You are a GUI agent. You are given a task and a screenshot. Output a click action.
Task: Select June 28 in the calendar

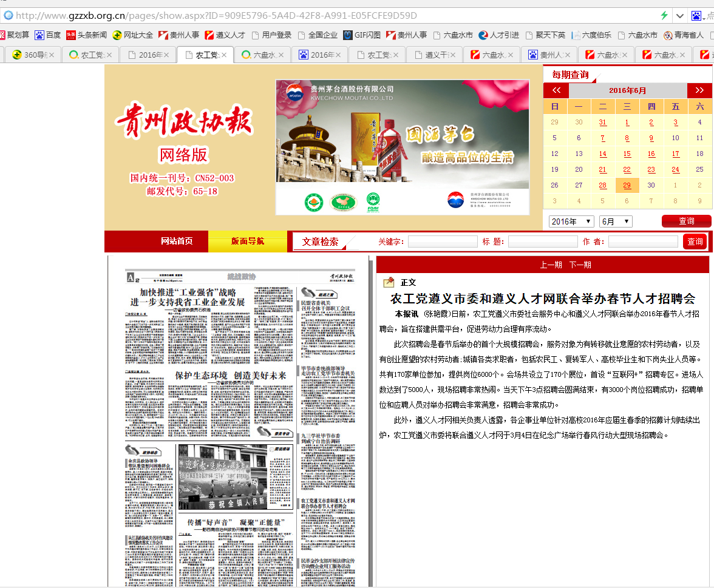click(x=602, y=185)
